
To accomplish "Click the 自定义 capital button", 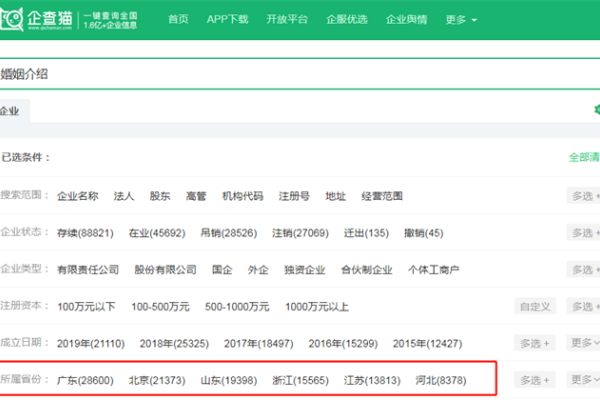I will [535, 306].
